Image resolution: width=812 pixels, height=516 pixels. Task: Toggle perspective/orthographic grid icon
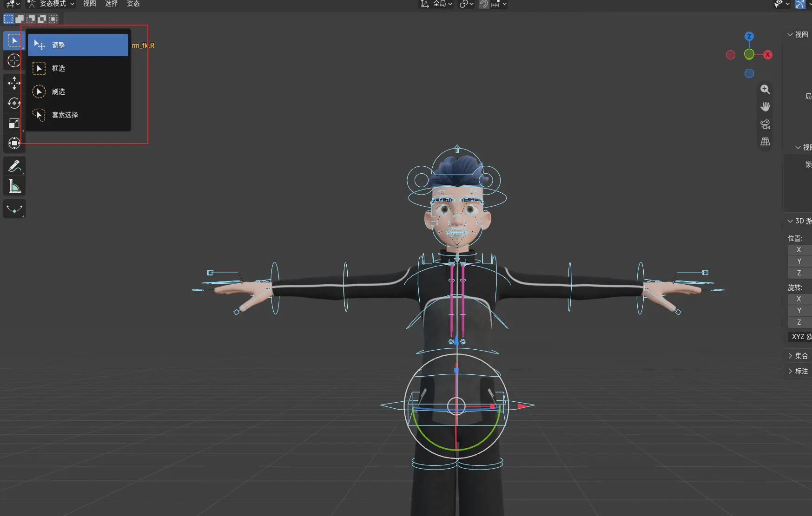765,142
